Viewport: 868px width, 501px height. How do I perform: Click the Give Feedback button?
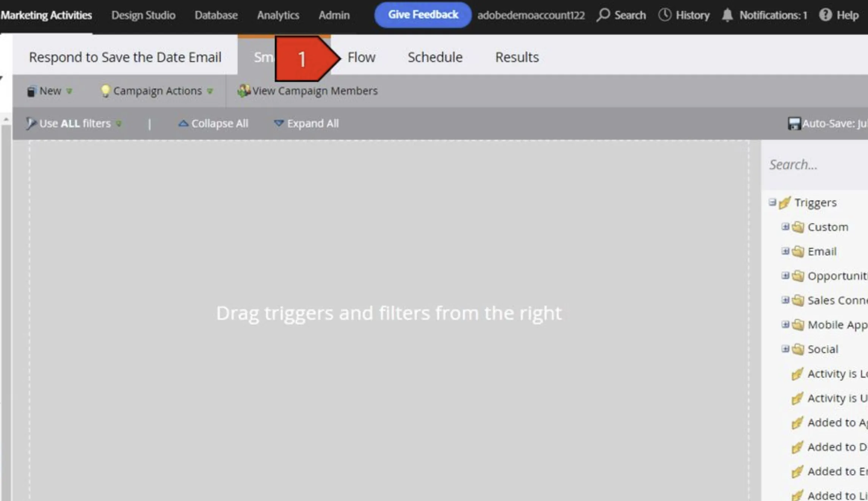[x=423, y=15]
